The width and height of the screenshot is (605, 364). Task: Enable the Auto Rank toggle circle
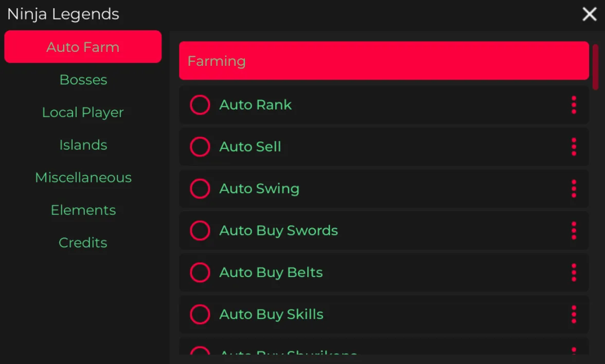coord(200,105)
